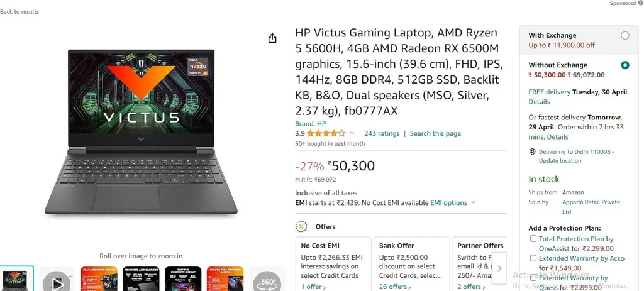
Task: Select the first Victus laptop thumbnail
Action: pyautogui.click(x=16, y=279)
